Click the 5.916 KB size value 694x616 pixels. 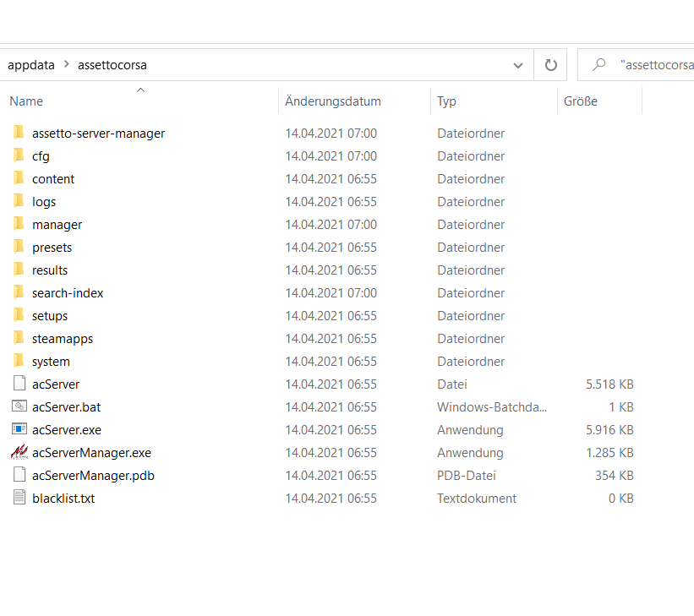click(609, 430)
